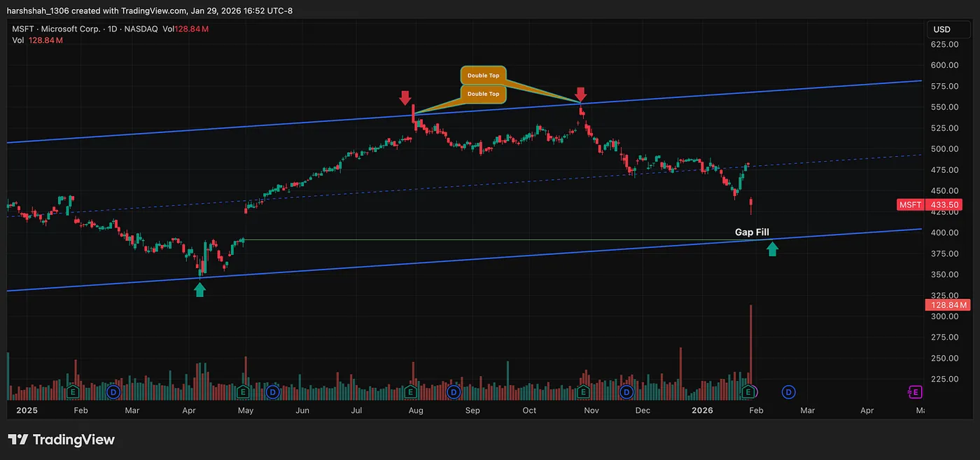Click the 2025 label on time axis
Image resolution: width=980 pixels, height=460 pixels.
27,410
